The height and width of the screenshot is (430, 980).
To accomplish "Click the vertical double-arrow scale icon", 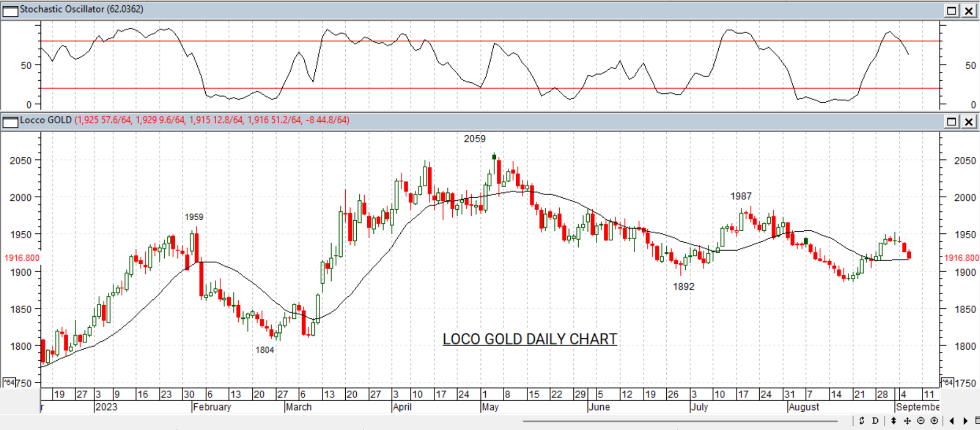I will click(893, 421).
